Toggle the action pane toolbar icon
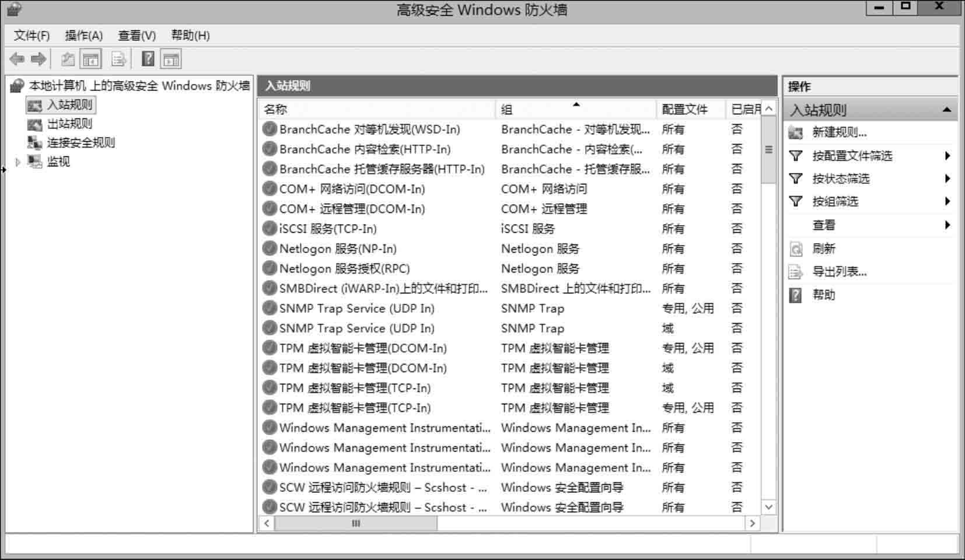The image size is (965, 560). (x=171, y=59)
